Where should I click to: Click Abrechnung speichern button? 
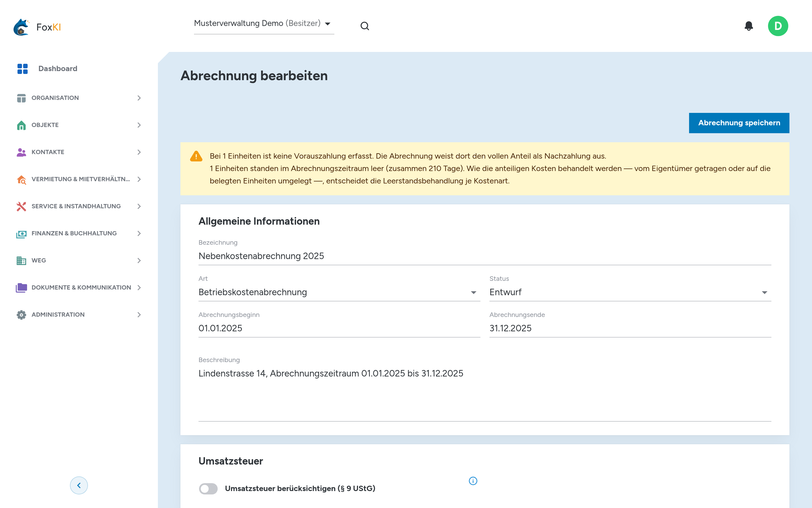(x=739, y=123)
